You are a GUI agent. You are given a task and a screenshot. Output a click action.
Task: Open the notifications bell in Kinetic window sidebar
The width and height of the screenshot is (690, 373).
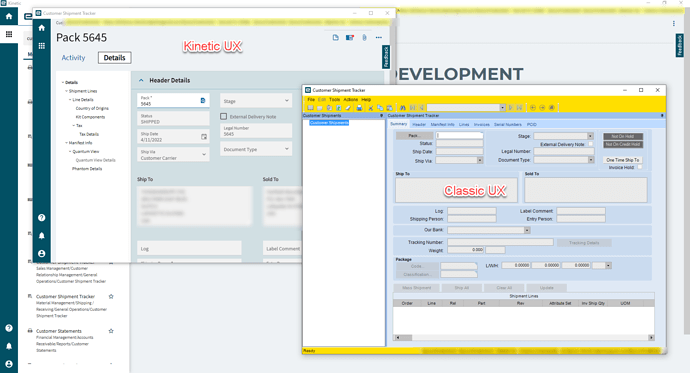click(41, 236)
